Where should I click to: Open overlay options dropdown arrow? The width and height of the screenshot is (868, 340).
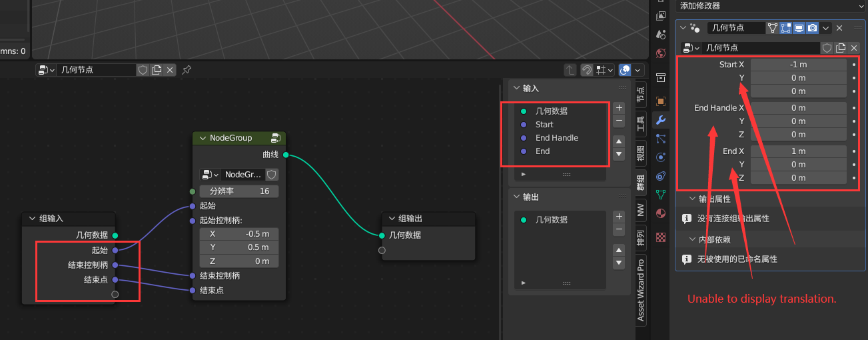click(639, 69)
